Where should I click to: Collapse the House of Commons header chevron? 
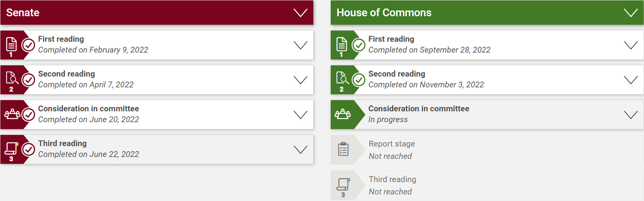tap(630, 13)
